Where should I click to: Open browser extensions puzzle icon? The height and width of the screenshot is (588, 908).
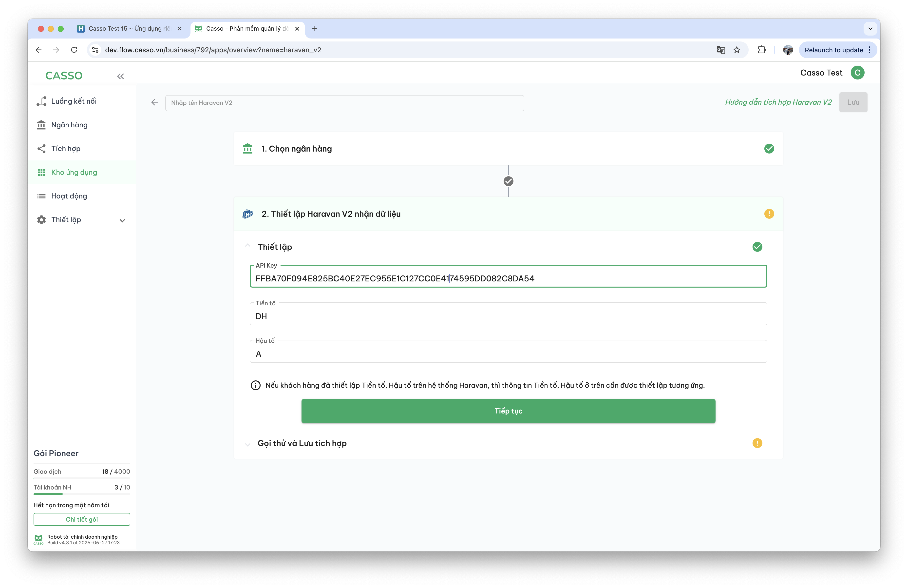pyautogui.click(x=761, y=50)
